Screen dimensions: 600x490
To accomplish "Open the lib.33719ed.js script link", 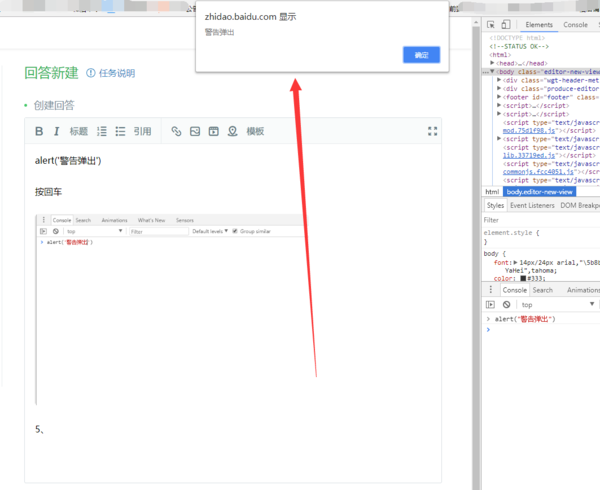I will click(528, 155).
